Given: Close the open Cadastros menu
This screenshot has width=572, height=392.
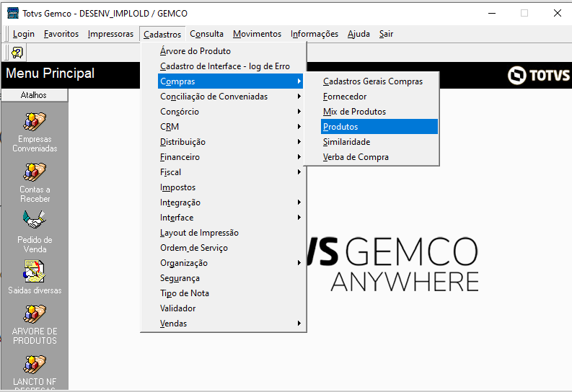Looking at the screenshot, I should coord(162,34).
